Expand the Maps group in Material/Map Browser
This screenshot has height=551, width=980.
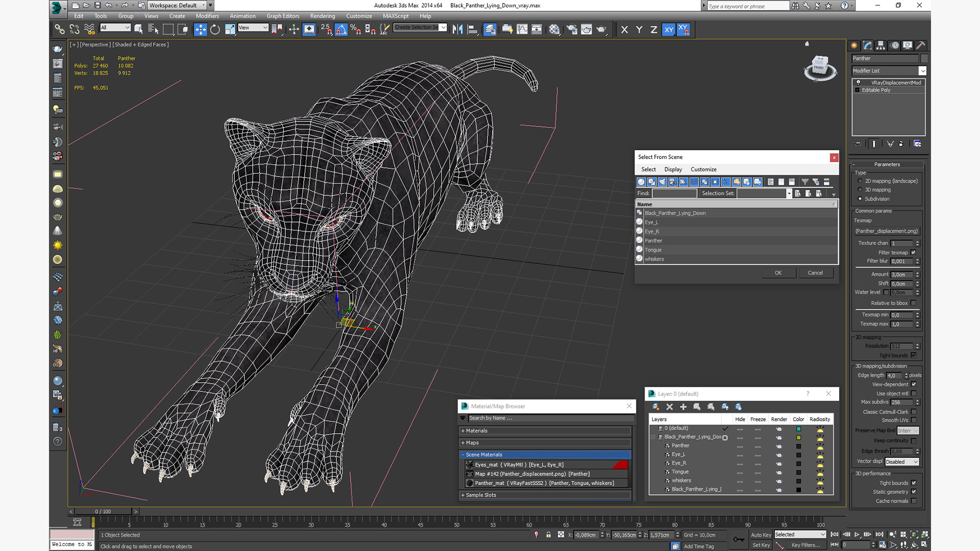pyautogui.click(x=545, y=443)
